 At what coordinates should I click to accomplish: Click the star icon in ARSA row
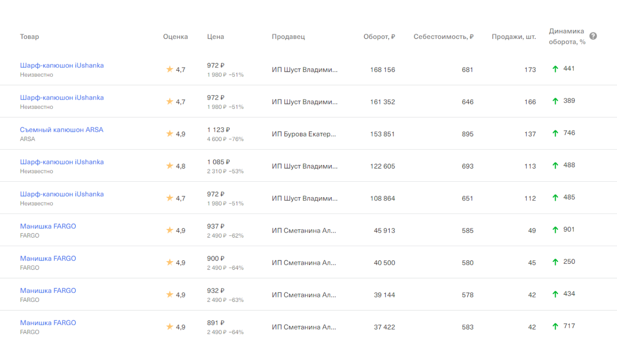tap(170, 134)
